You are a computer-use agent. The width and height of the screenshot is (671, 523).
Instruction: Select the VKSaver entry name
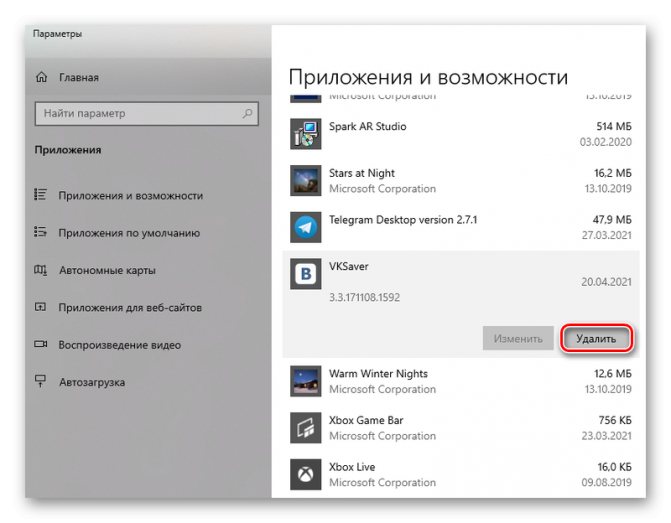(348, 266)
